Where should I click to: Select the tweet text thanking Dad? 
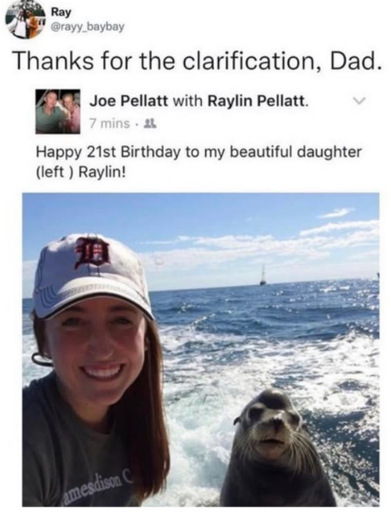tap(197, 62)
